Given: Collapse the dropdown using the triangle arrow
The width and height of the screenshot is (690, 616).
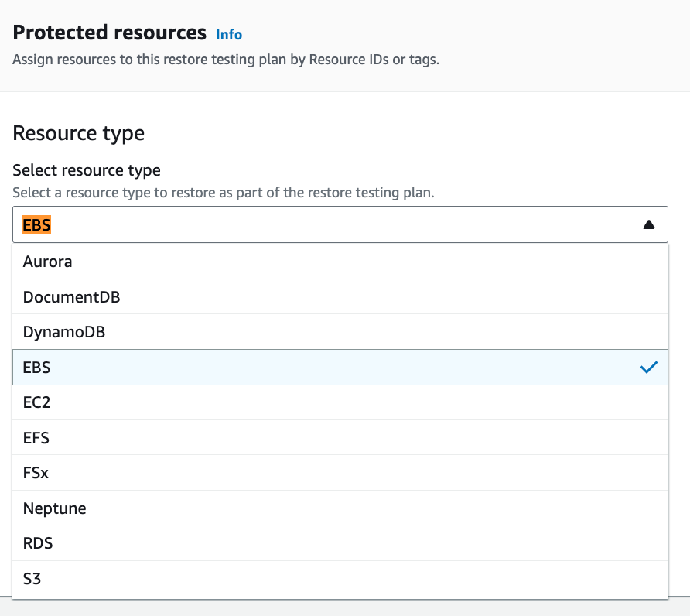Looking at the screenshot, I should click(x=649, y=225).
